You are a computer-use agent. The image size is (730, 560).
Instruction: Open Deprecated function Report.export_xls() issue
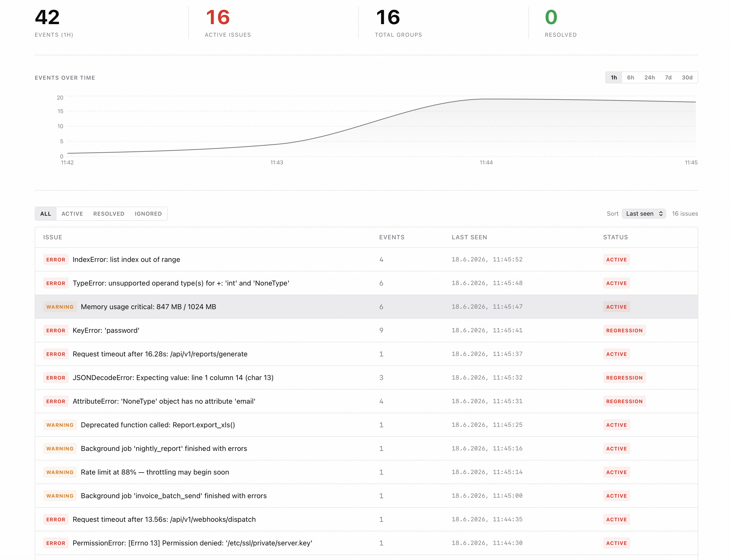pos(366,425)
